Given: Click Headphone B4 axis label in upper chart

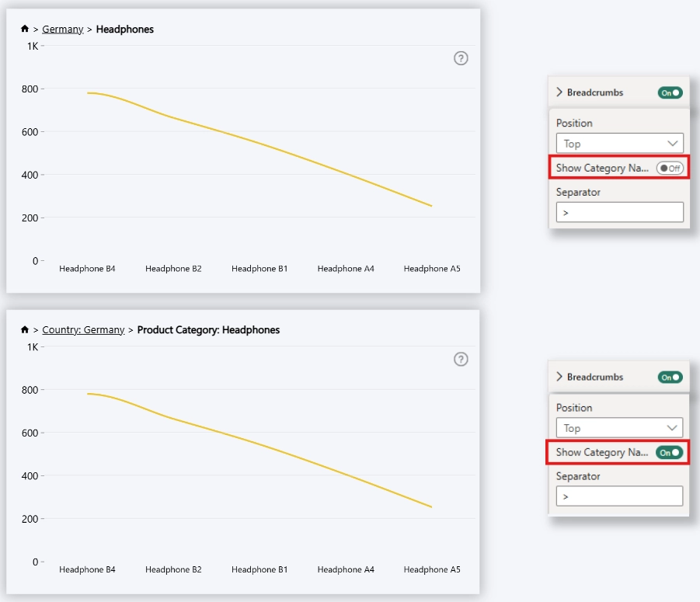Looking at the screenshot, I should click(87, 269).
